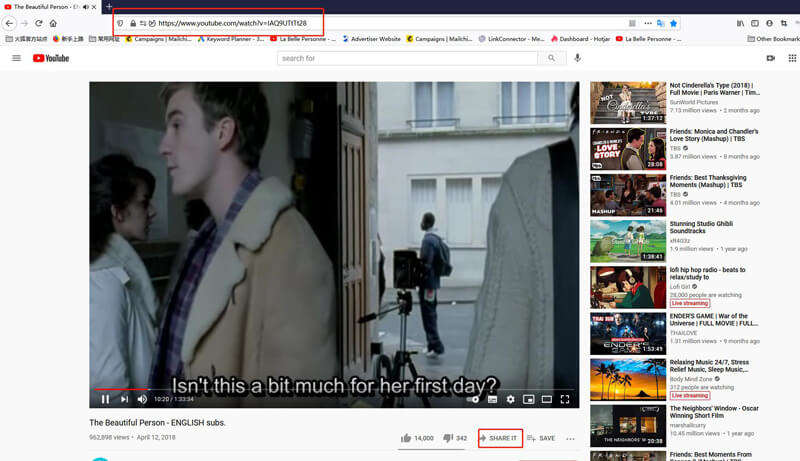Pause the video with the pause button
This screenshot has width=800, height=461.
point(105,399)
